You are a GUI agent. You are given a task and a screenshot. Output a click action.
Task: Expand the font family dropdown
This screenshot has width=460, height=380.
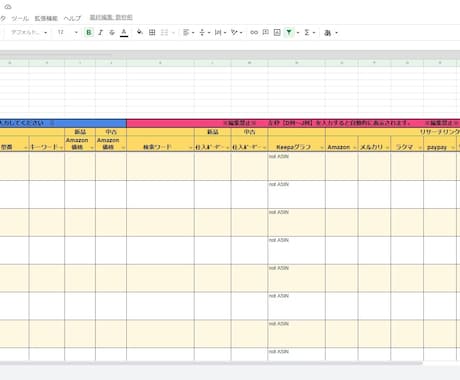pos(29,32)
